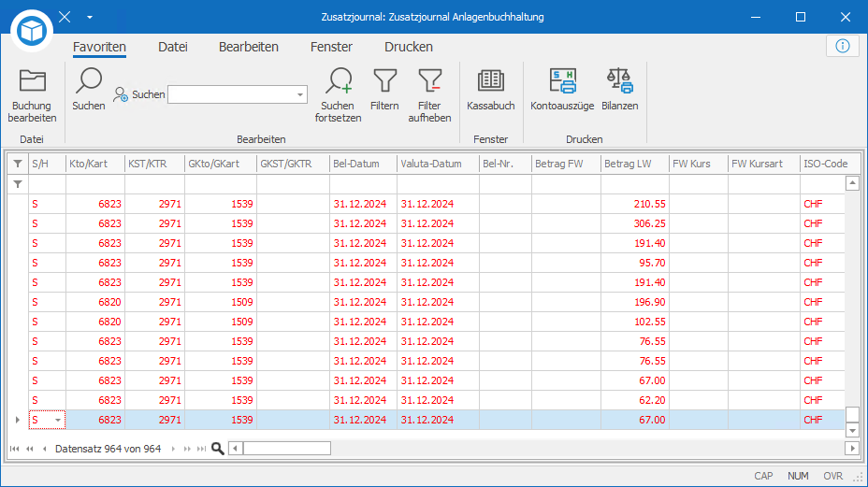Click the horizontal scrollbar right arrow

pyautogui.click(x=852, y=449)
